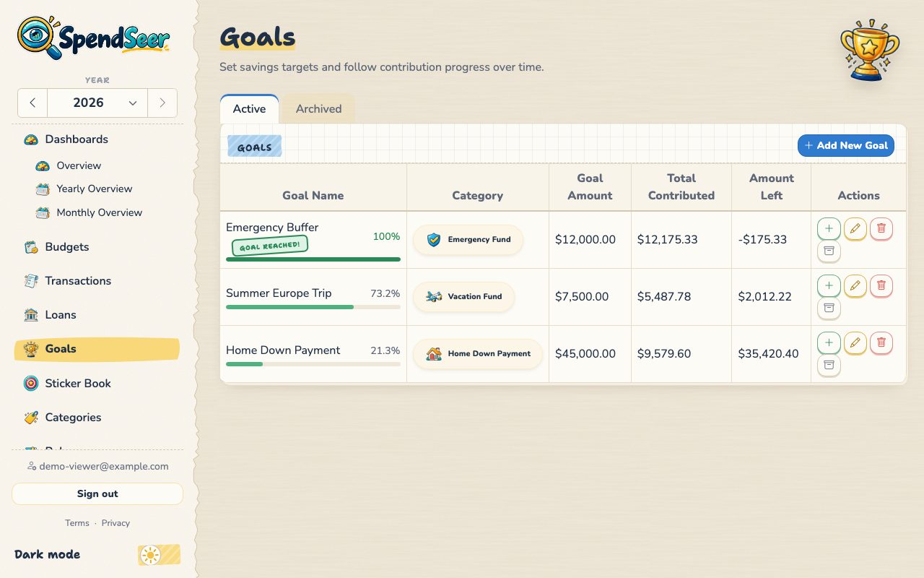Delete the Summer Europe Trip goal

[x=881, y=286]
